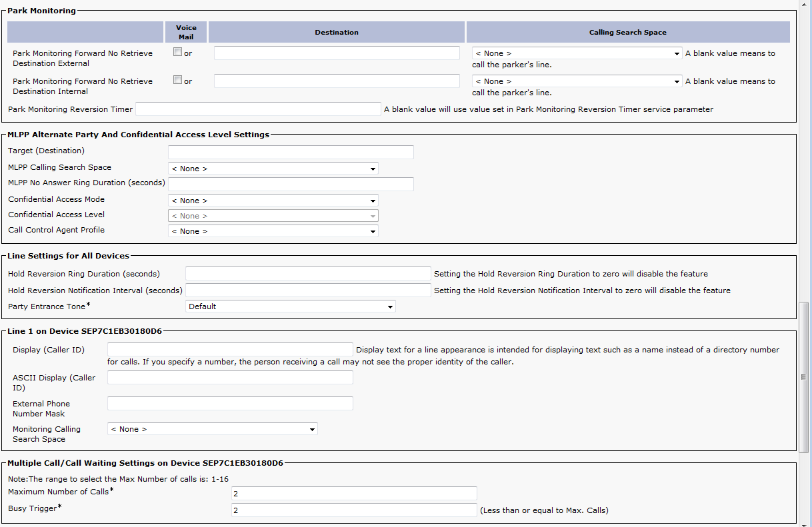Focus the Park Monitoring Reversion Timer field
The image size is (812, 527).
tap(257, 109)
